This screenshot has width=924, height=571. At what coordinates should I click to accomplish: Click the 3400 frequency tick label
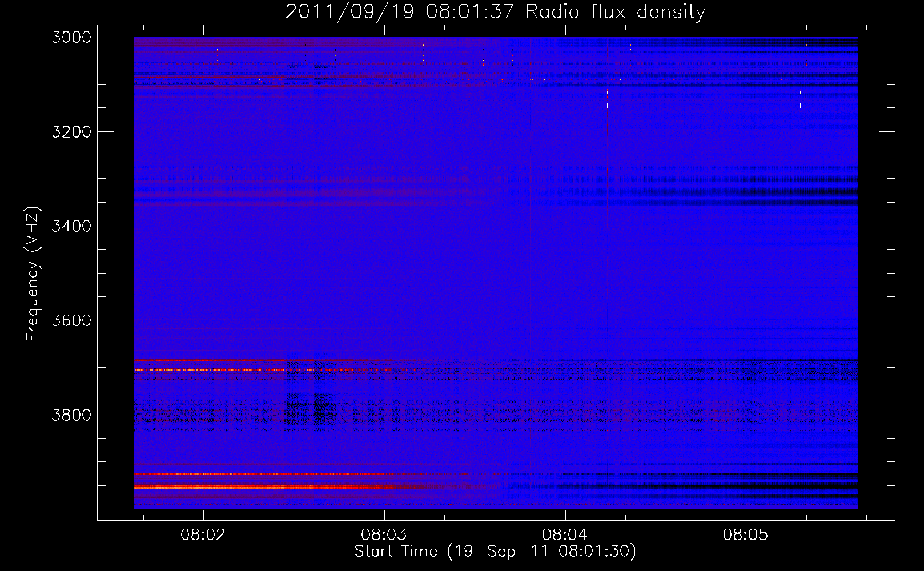[x=71, y=226]
